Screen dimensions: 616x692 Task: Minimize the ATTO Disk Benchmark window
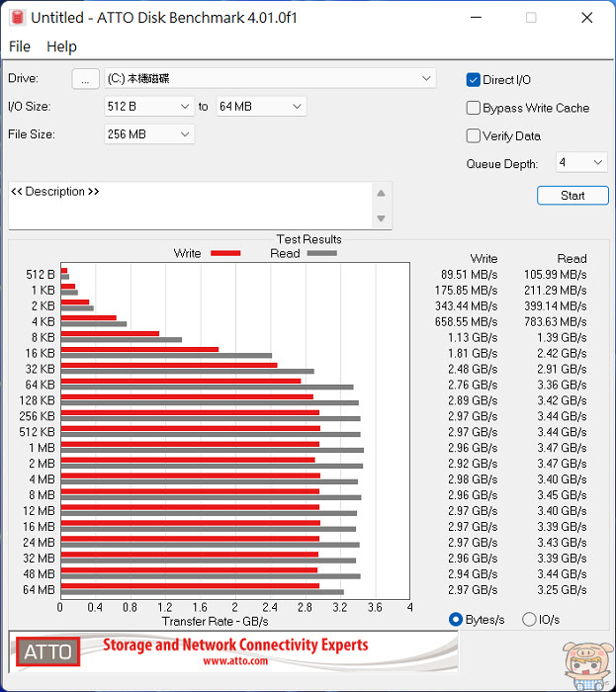[476, 18]
